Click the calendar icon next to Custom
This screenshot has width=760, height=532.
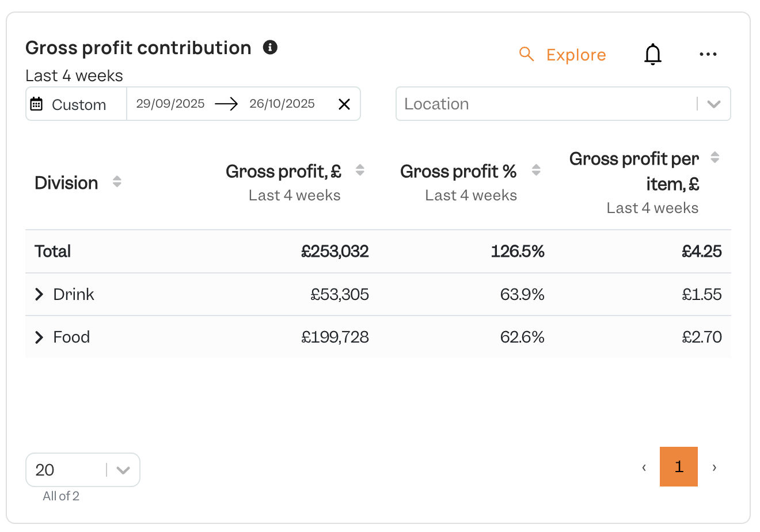36,104
